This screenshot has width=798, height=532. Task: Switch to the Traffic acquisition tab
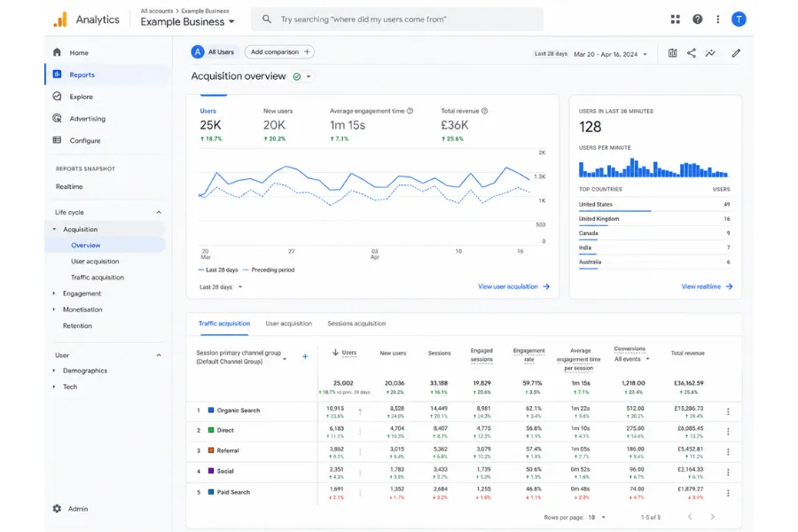pyautogui.click(x=224, y=324)
